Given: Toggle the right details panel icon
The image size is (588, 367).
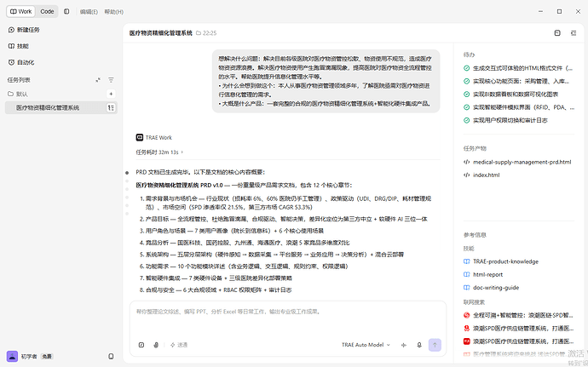Looking at the screenshot, I should pos(574,33).
